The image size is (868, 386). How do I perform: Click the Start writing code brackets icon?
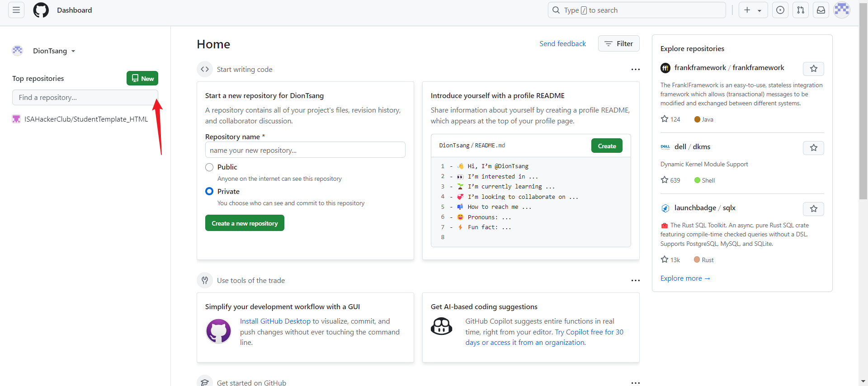point(205,69)
